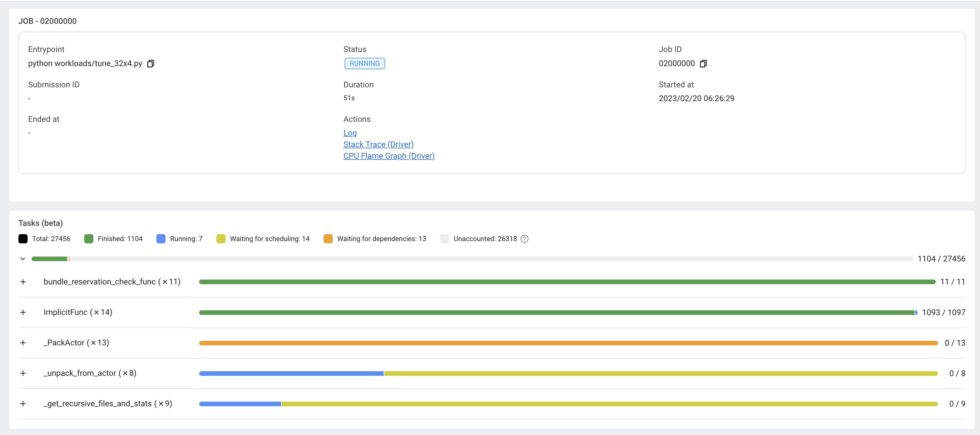Copy the Job ID value
980x435 pixels.
click(703, 63)
